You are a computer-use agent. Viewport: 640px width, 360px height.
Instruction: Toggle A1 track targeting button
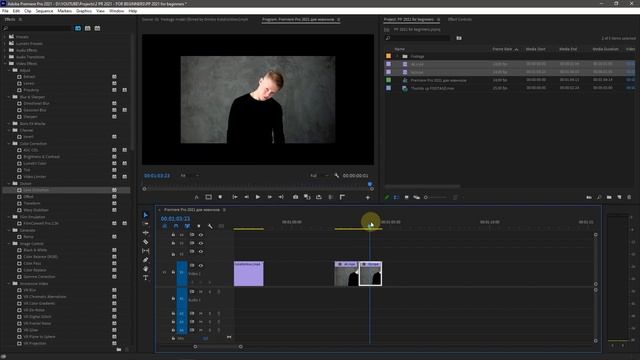[x=182, y=299]
